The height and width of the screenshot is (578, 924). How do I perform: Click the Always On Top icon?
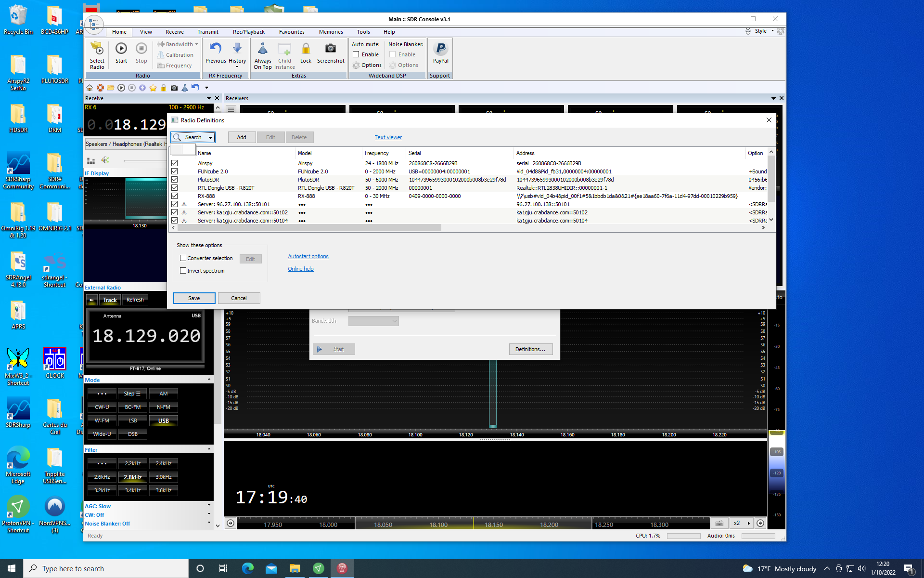263,49
